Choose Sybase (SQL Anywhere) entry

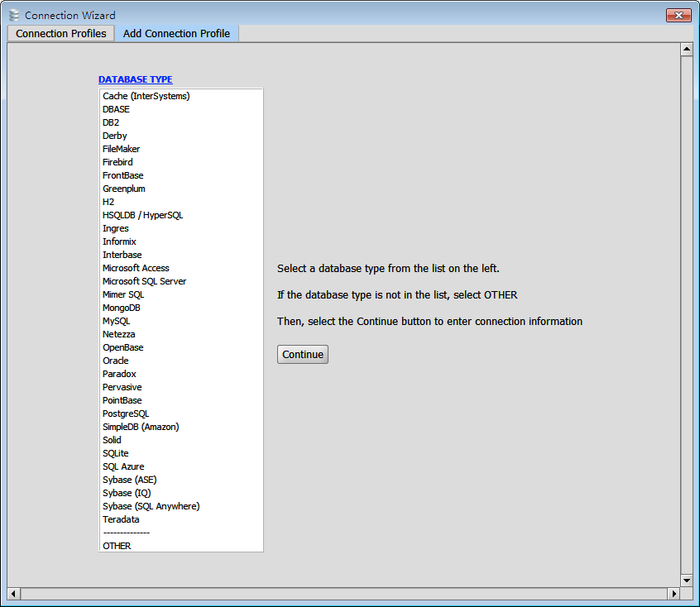pos(181,507)
